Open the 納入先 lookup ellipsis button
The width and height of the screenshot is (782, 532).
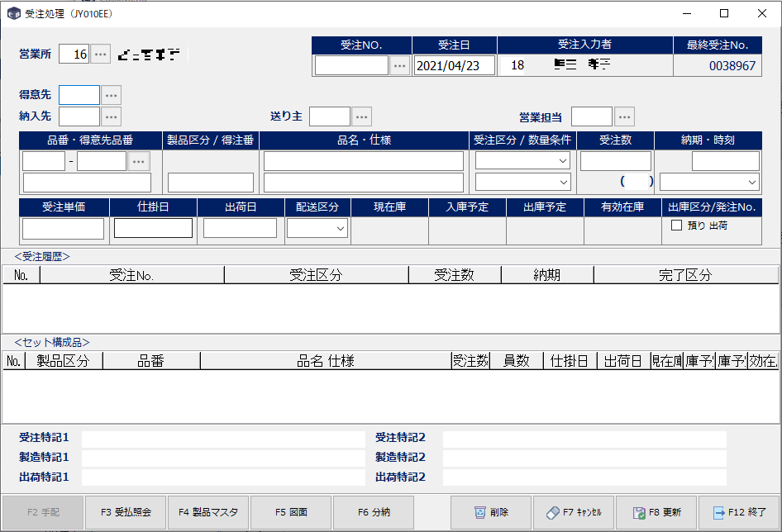[x=111, y=116]
